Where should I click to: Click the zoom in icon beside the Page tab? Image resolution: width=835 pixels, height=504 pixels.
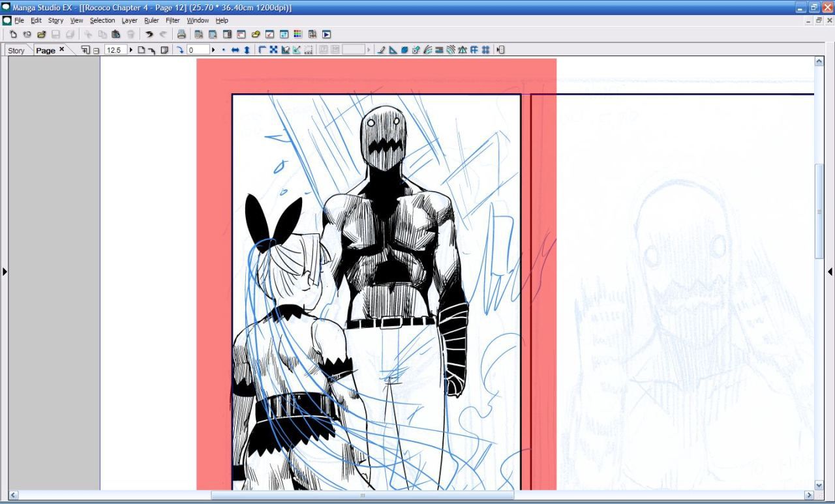click(85, 50)
